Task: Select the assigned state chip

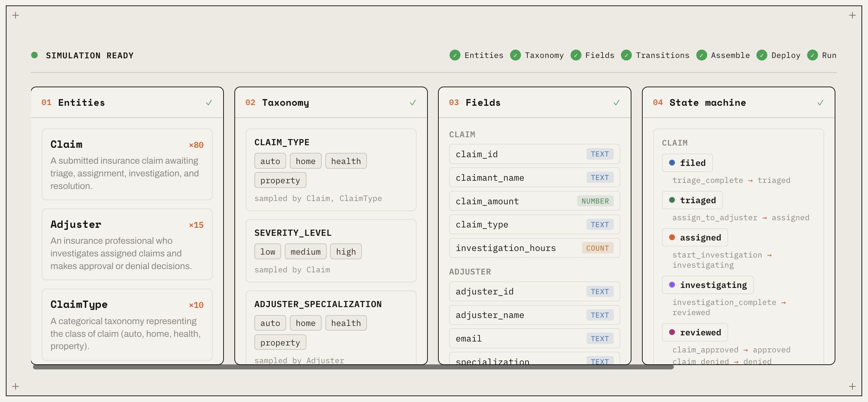Action: point(695,238)
